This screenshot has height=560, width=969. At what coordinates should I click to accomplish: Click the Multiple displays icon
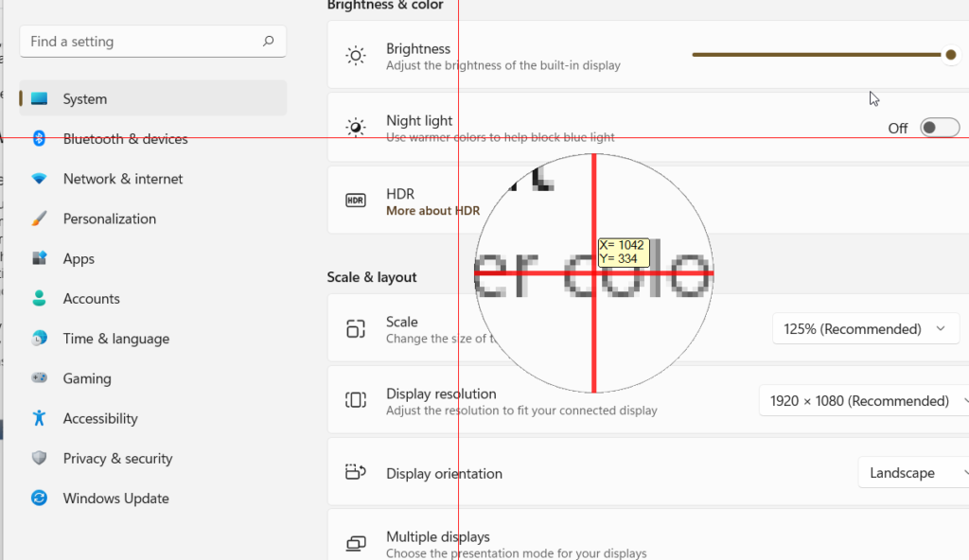point(356,543)
